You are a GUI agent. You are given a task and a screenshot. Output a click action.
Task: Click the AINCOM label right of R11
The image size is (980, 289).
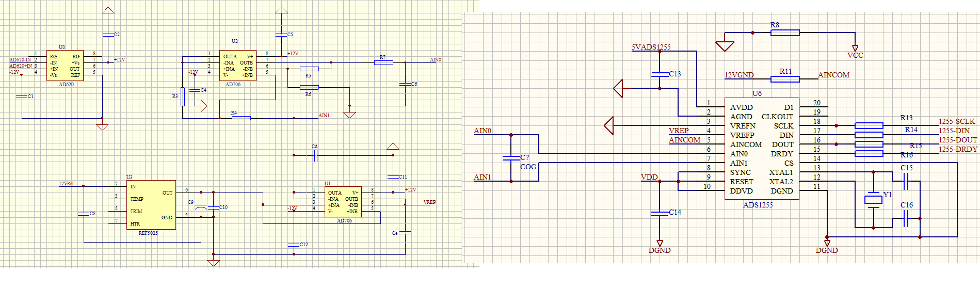point(834,75)
